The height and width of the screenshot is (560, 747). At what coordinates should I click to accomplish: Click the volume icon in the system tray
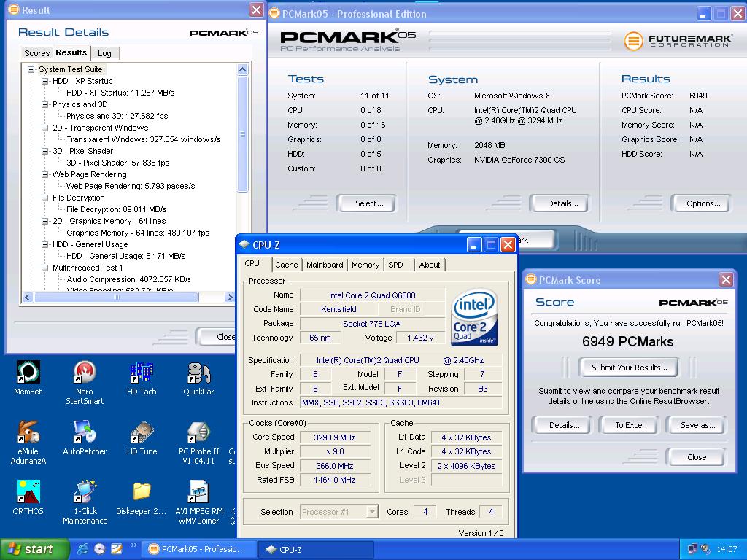(x=705, y=549)
